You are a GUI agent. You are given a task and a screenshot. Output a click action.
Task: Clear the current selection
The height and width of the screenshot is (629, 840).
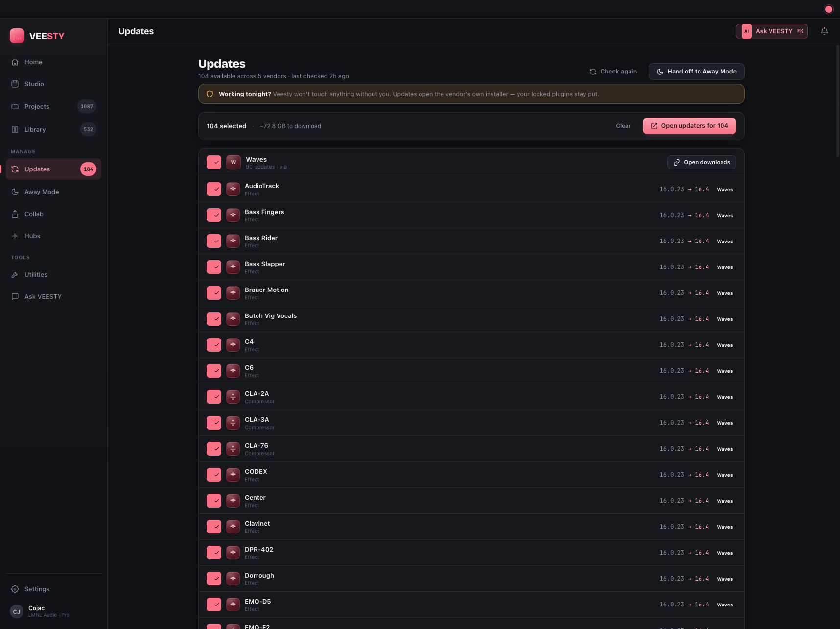tap(623, 126)
